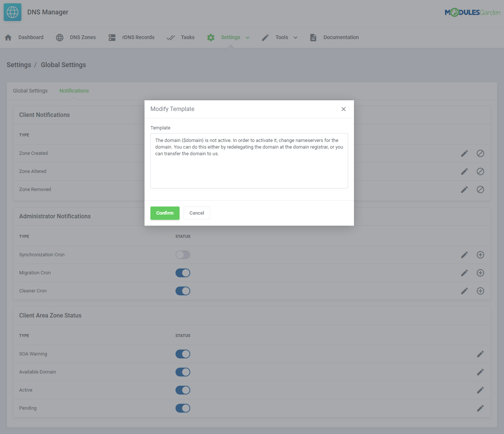The height and width of the screenshot is (434, 504).
Task: Toggle off the Available Domain status
Action: coord(183,372)
